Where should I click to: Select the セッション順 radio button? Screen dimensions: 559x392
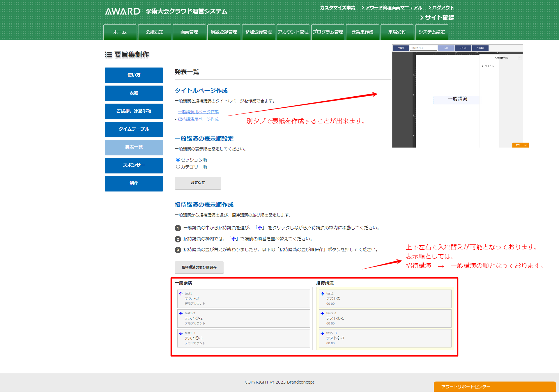point(178,160)
